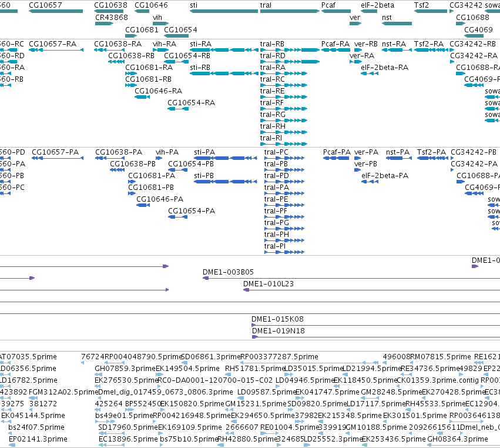The height and width of the screenshot is (448, 500).
Task: Select protein CG10638-PB
Action: click(x=117, y=170)
